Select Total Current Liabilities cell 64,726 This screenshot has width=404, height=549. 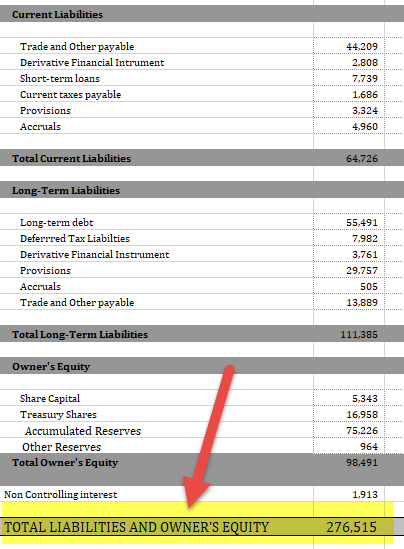coord(349,158)
